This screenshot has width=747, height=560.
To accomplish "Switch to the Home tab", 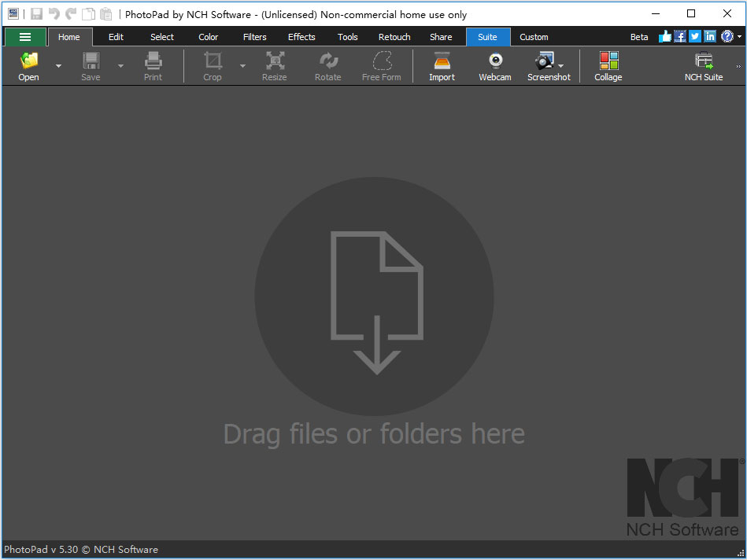I will pyautogui.click(x=69, y=37).
